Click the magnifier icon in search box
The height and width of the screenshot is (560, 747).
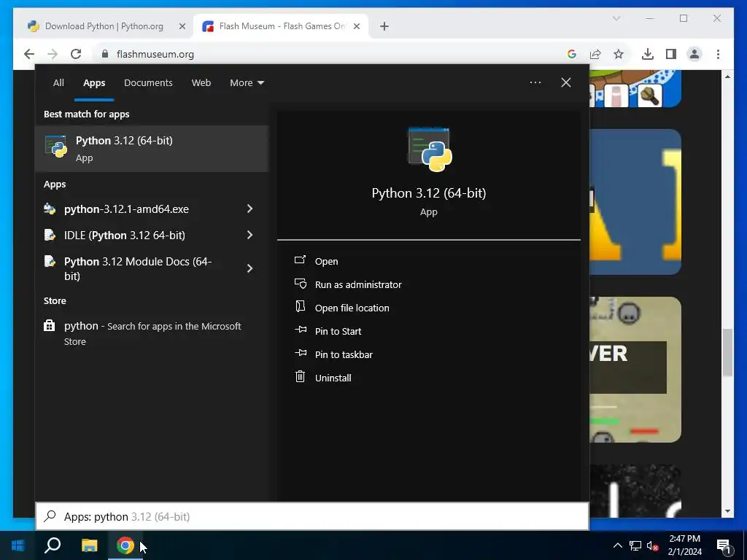[50, 516]
